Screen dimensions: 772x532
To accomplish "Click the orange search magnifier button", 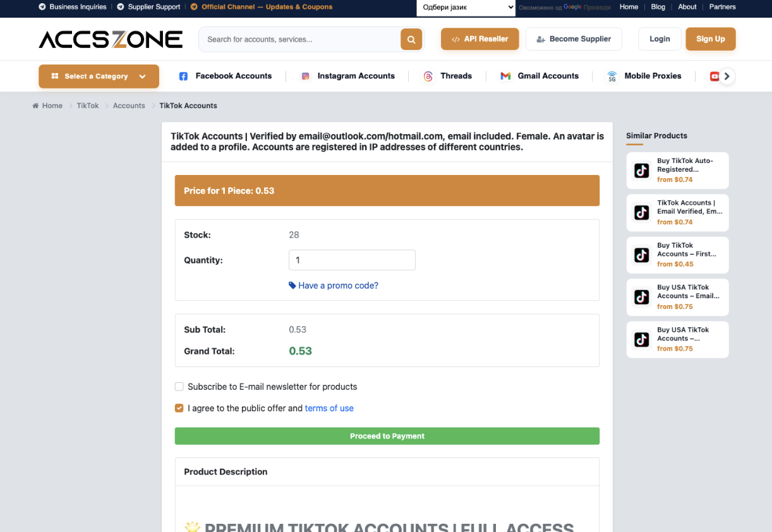I will (411, 39).
